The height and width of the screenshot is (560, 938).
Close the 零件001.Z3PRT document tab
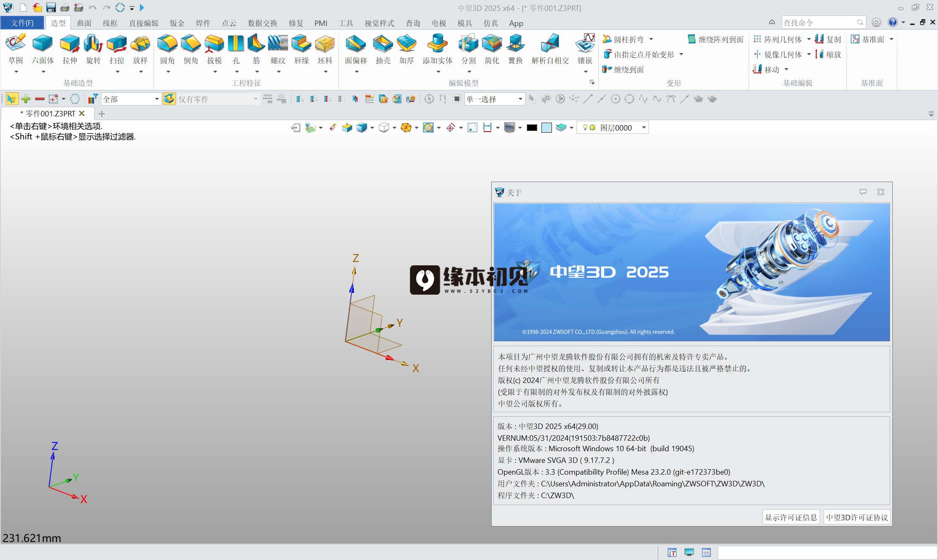[82, 113]
